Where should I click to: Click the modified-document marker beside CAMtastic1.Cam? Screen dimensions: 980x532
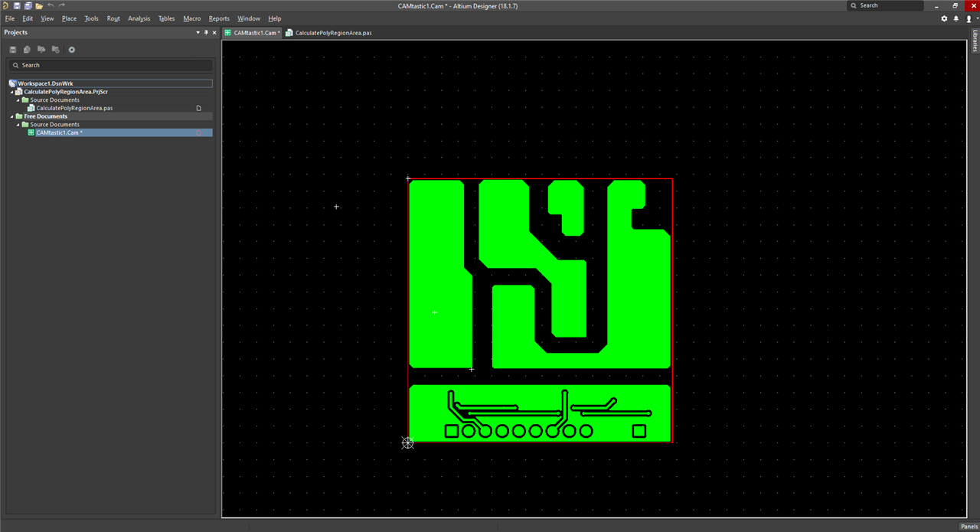(x=199, y=132)
